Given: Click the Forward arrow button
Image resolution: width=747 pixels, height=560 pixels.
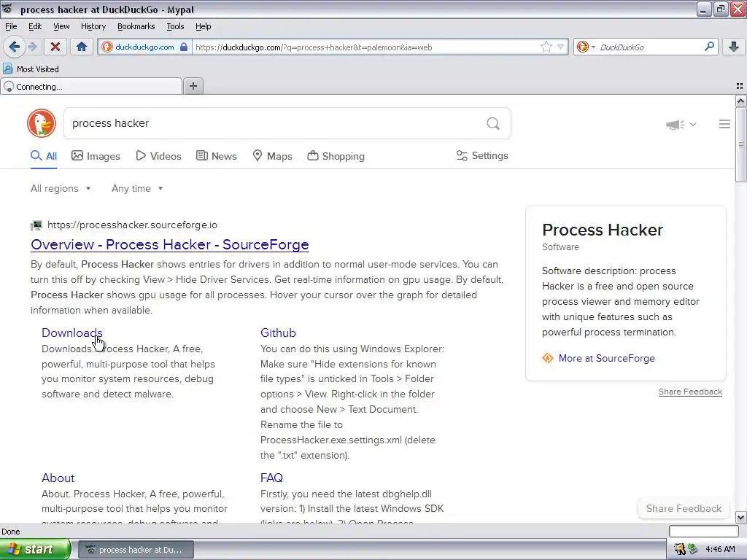Looking at the screenshot, I should [32, 47].
